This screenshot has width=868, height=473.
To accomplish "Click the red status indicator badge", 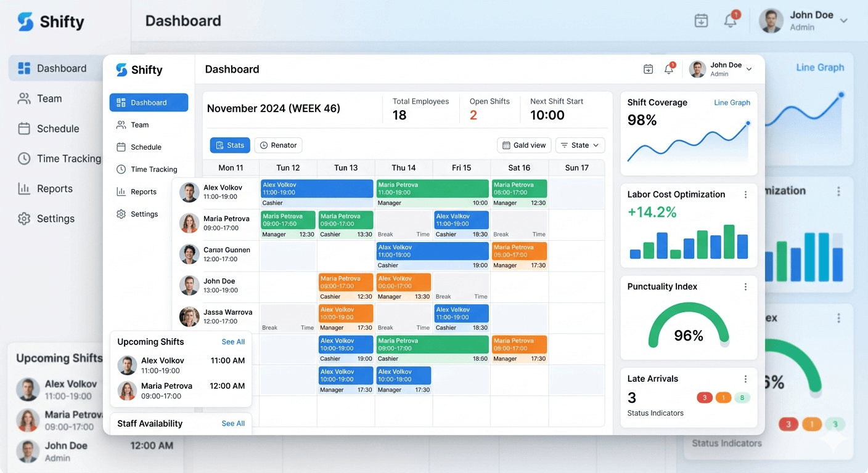I will [705, 398].
